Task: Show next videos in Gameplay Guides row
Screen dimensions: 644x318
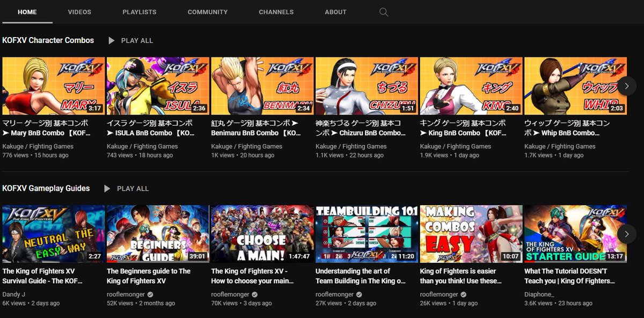Action: click(x=627, y=234)
